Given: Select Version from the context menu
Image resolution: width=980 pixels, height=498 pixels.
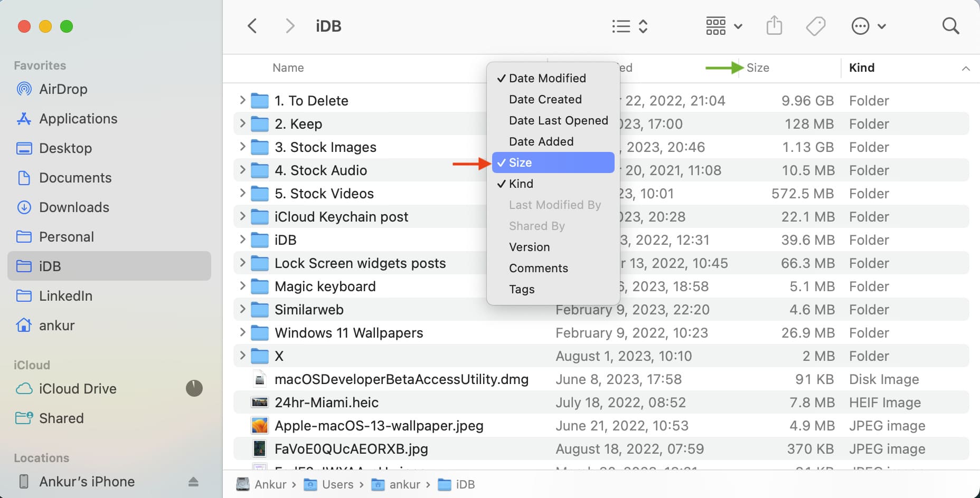Looking at the screenshot, I should click(529, 247).
